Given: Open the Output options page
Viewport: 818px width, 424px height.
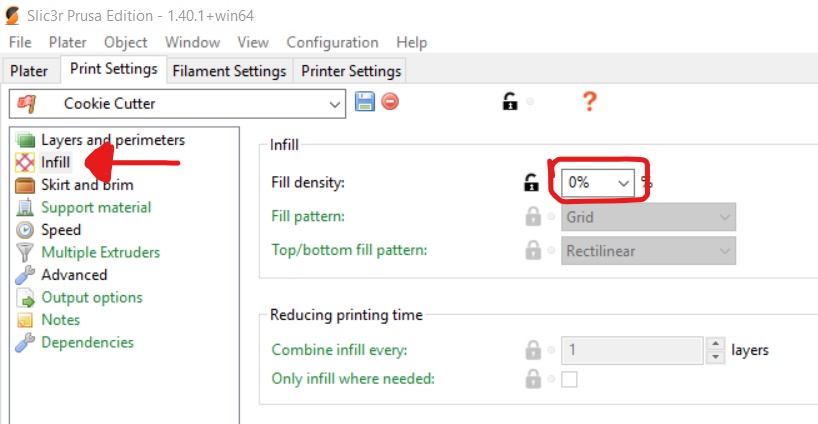Looking at the screenshot, I should point(92,297).
